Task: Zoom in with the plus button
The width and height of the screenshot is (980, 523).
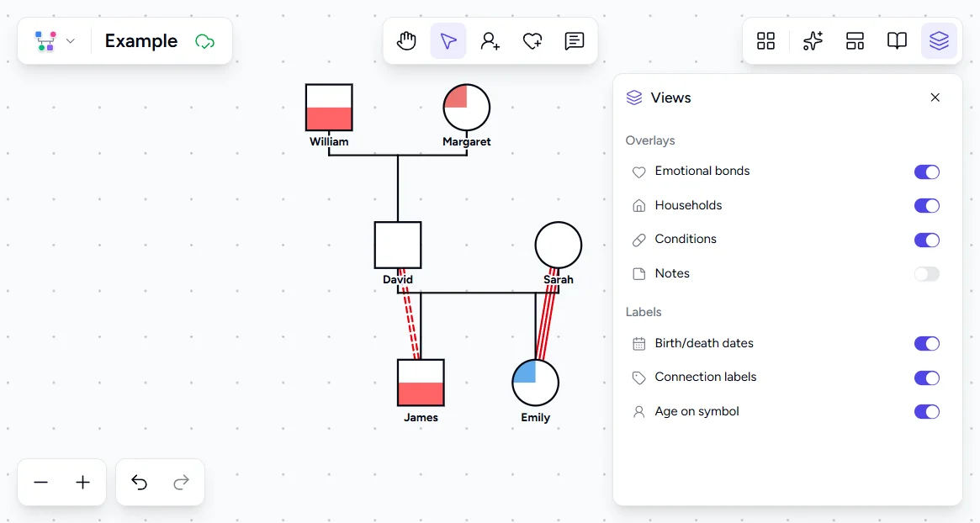Action: [x=82, y=483]
